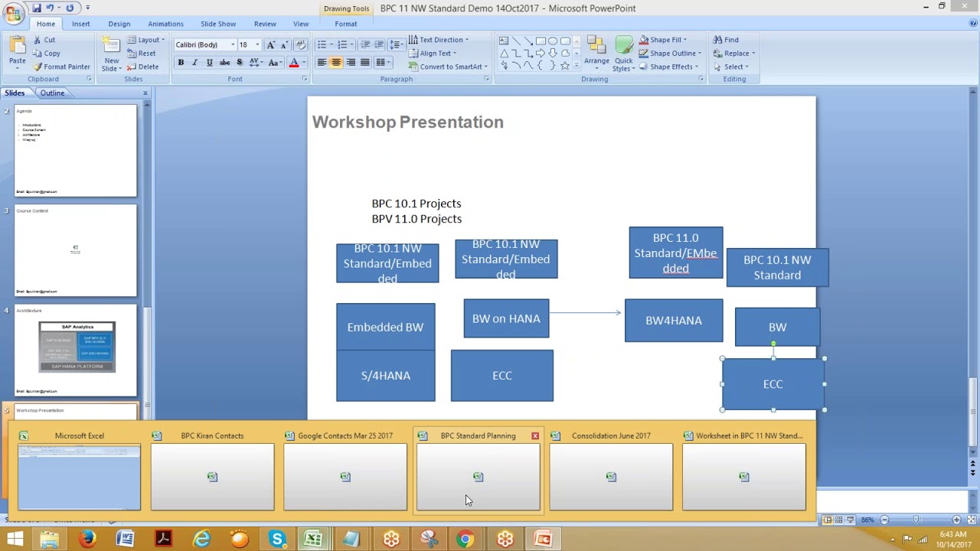980x551 pixels.
Task: Go to the Slide Show tab
Action: point(218,24)
